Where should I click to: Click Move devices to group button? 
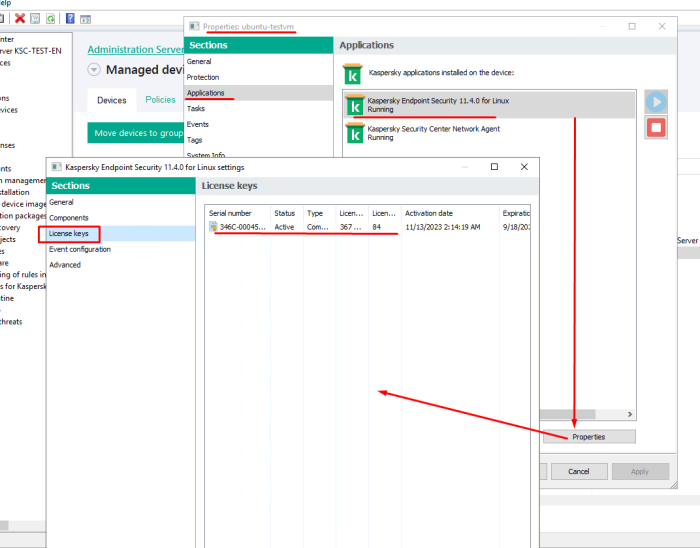(136, 133)
